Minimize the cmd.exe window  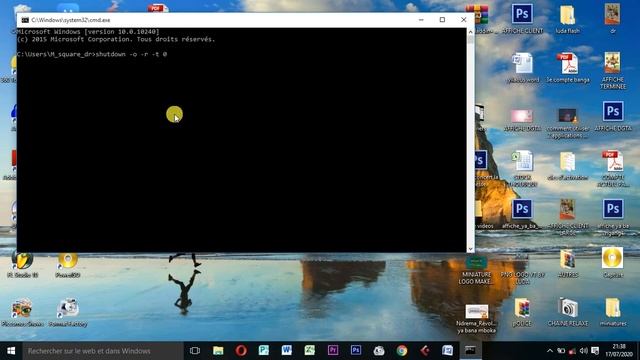pos(421,20)
